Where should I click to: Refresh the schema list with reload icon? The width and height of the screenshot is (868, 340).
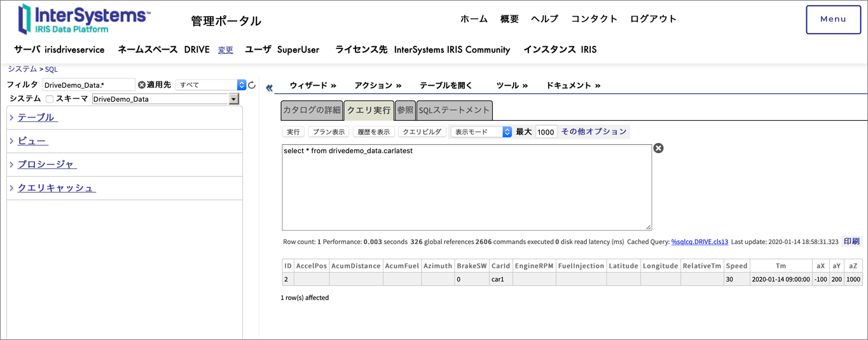(x=252, y=85)
